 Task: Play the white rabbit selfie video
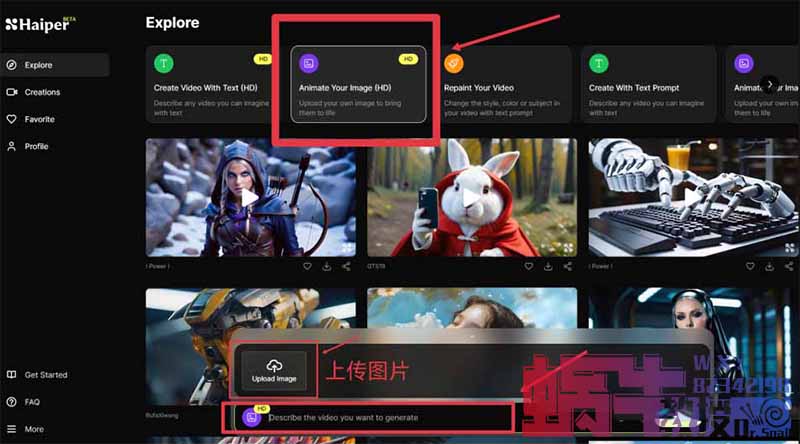[471, 197]
